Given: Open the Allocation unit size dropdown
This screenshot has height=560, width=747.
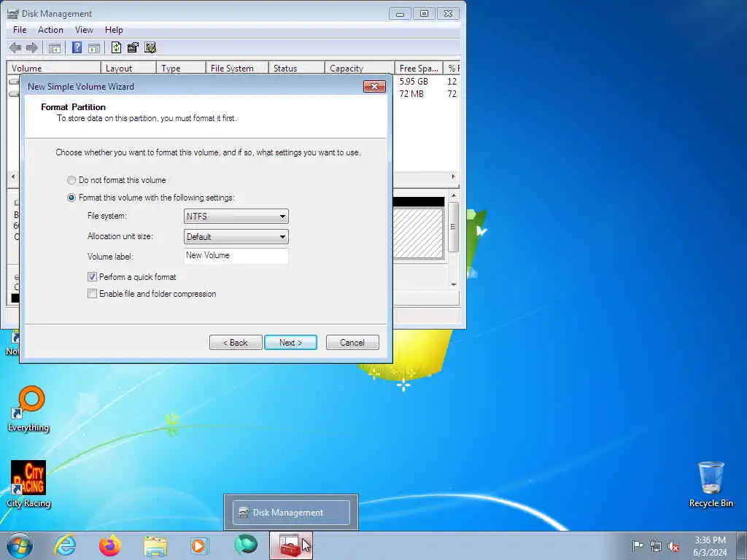Looking at the screenshot, I should coord(236,237).
